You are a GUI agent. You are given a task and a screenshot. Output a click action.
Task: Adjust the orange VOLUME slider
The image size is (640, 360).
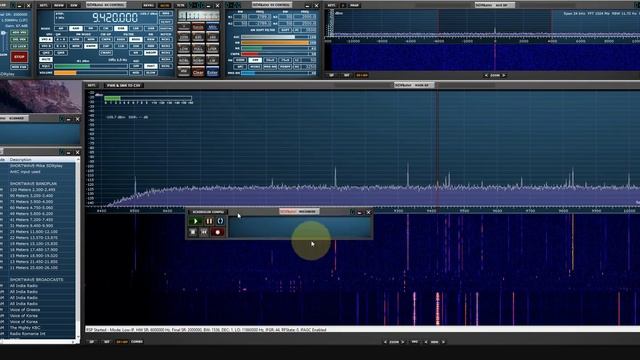[91, 73]
